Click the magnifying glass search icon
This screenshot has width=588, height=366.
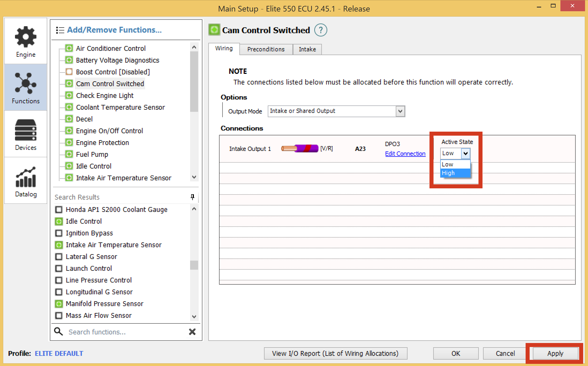(x=59, y=332)
